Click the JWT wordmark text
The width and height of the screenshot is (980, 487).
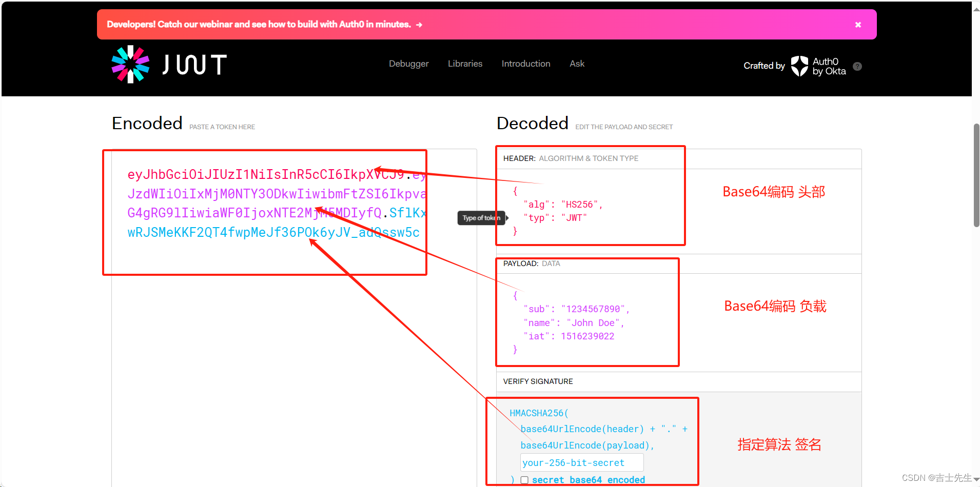pos(194,65)
